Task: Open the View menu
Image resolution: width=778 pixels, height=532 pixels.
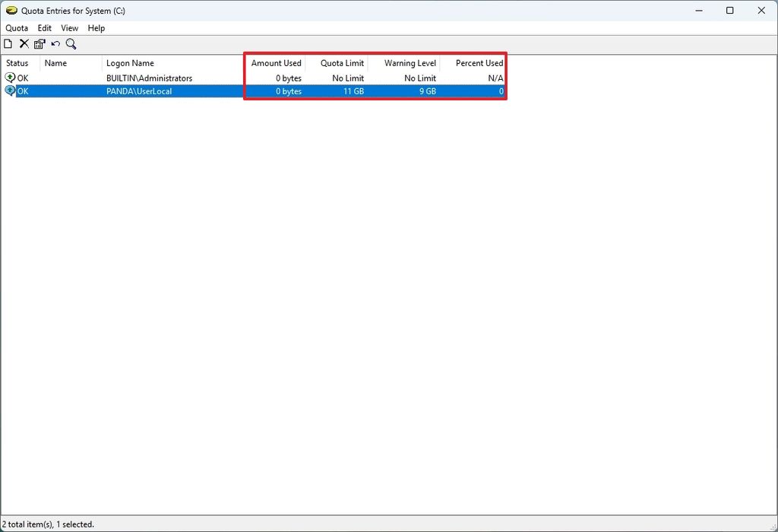Action: tap(69, 28)
